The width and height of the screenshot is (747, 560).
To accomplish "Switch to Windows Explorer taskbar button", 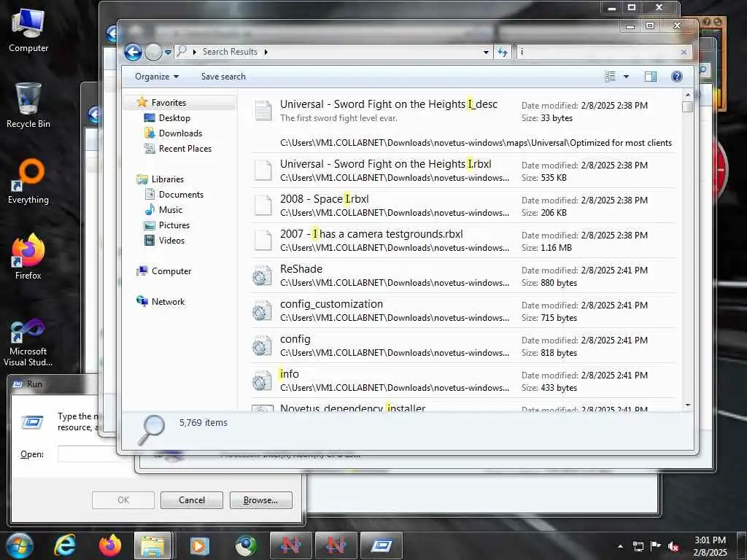I will (152, 545).
